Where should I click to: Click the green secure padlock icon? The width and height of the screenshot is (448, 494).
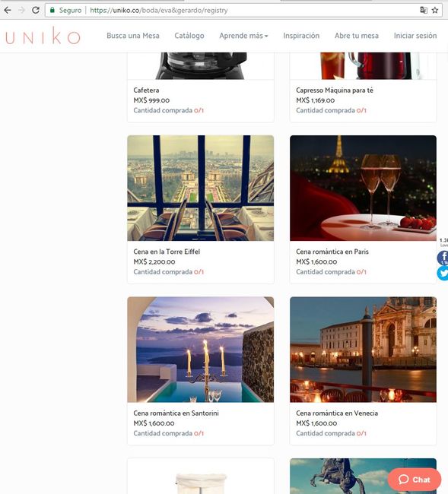(52, 10)
